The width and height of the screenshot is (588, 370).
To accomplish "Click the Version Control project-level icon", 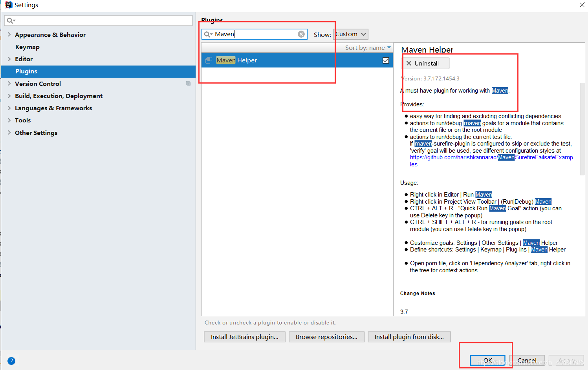I will coord(189,84).
